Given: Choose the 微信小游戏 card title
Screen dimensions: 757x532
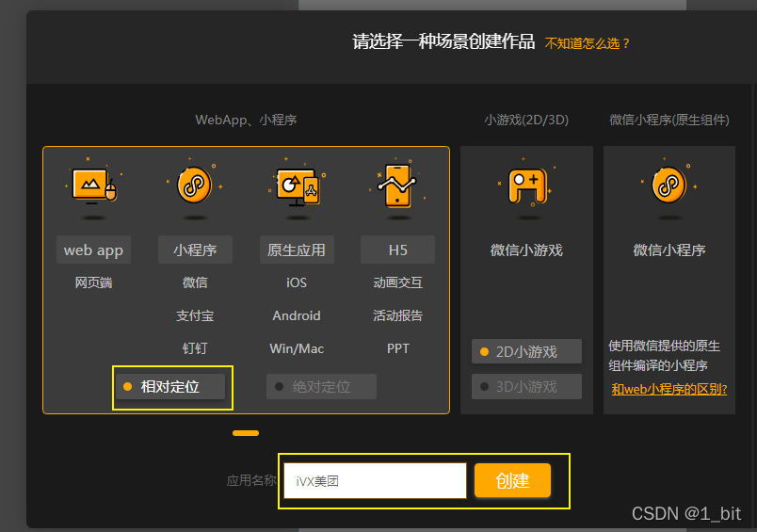Looking at the screenshot, I should coord(526,250).
